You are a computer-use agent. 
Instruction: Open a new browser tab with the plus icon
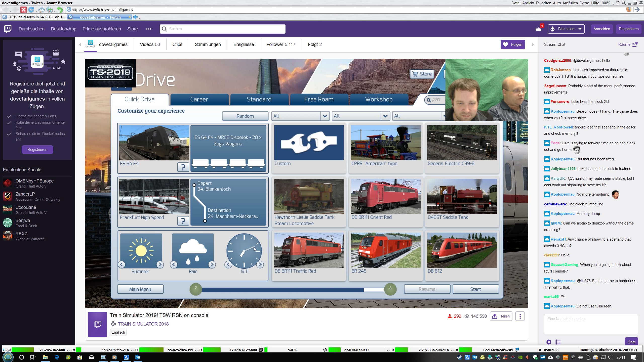135,17
